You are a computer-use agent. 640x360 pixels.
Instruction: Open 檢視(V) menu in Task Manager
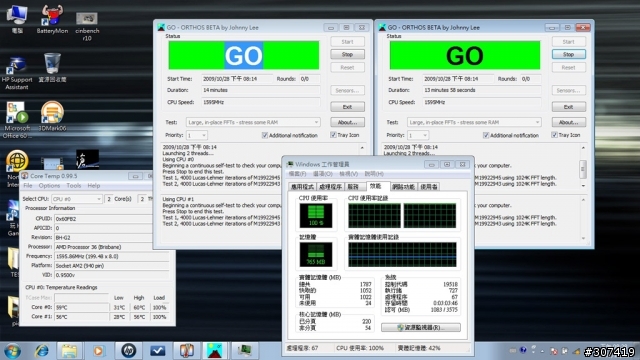pyautogui.click(x=349, y=174)
